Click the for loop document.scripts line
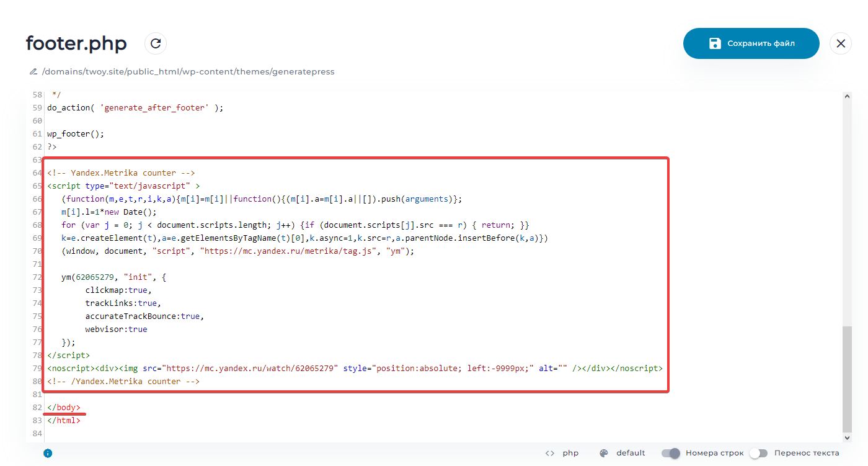Viewport: 868px width, 466px height. 295,225
